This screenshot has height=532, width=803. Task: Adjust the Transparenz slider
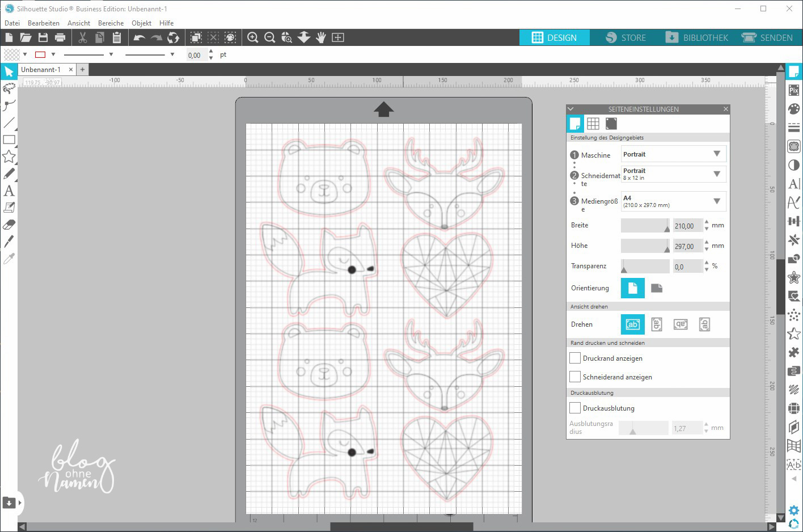(x=625, y=267)
